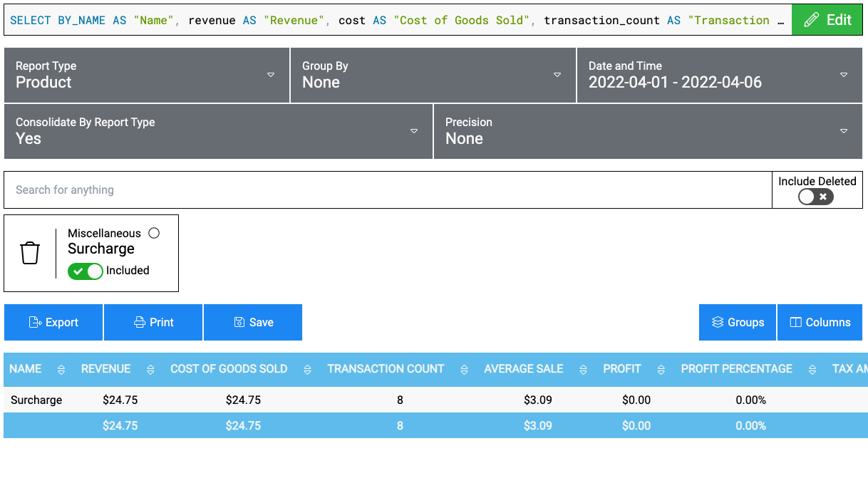Click the Save report button

click(253, 323)
